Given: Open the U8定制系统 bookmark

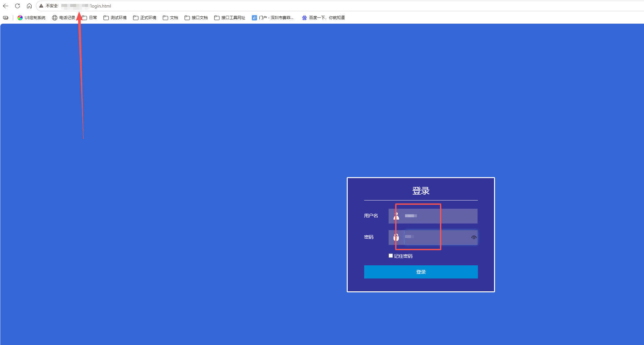Looking at the screenshot, I should coord(32,18).
